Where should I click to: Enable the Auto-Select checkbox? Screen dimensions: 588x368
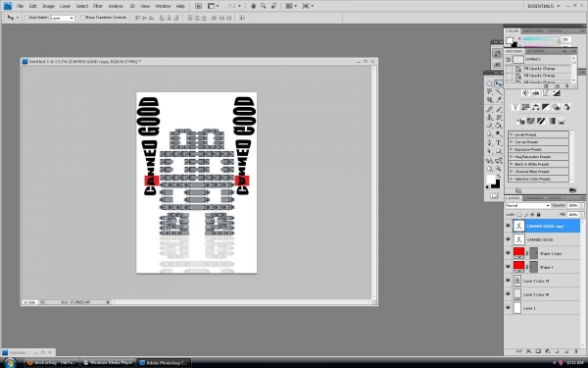(x=26, y=18)
